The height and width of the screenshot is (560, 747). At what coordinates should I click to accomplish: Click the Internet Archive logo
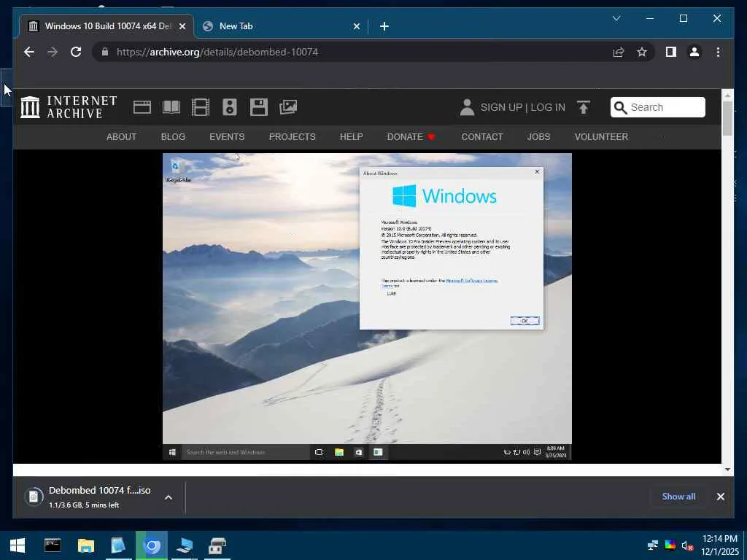(x=69, y=107)
